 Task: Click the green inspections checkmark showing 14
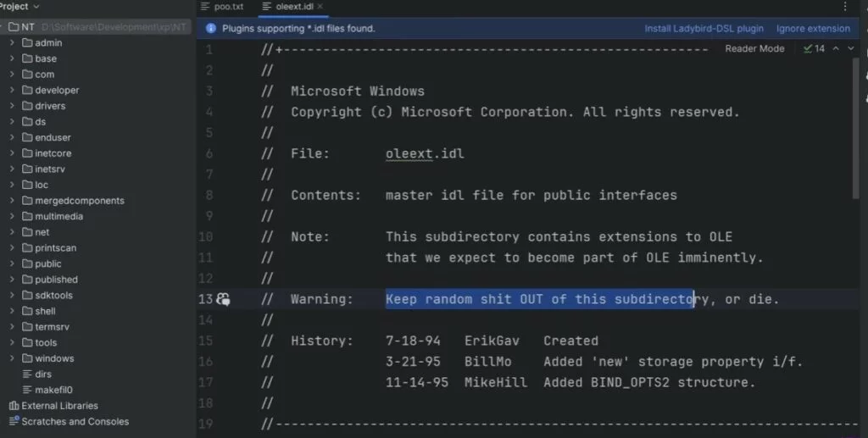(x=814, y=49)
